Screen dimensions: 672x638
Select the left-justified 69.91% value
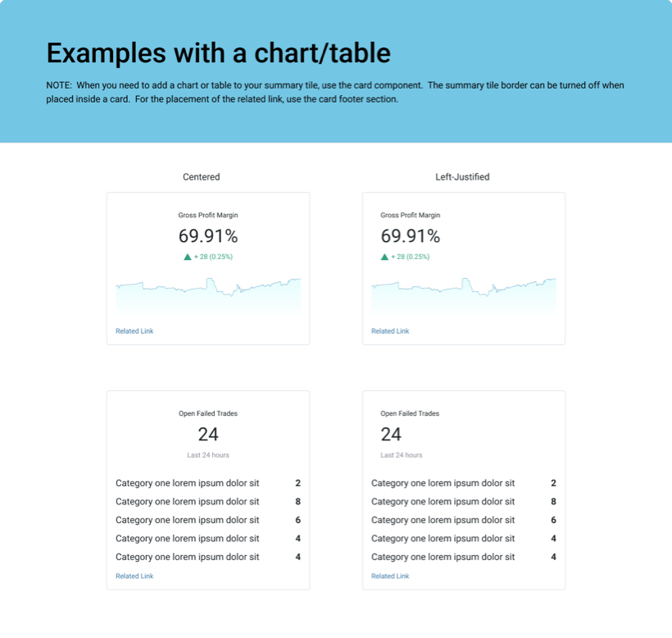pos(411,236)
